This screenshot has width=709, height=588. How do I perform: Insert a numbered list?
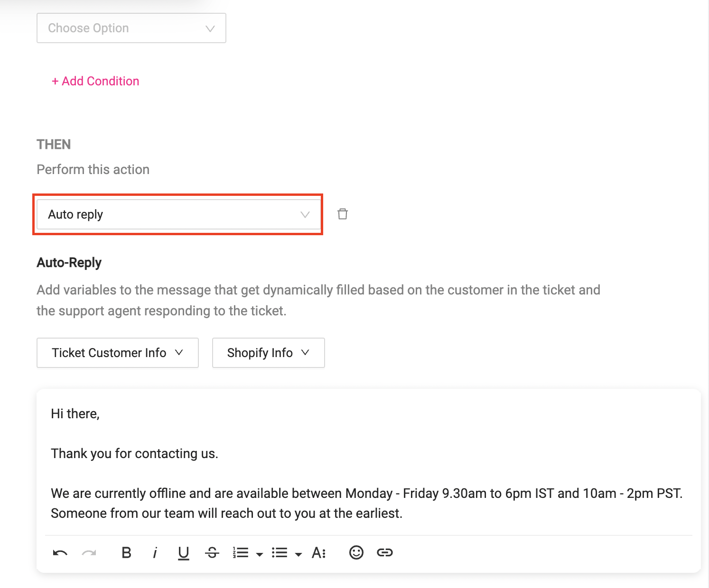point(241,552)
